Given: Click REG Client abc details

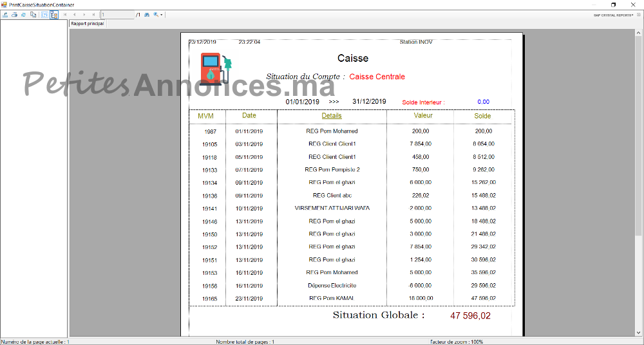Looking at the screenshot, I should click(x=332, y=196).
